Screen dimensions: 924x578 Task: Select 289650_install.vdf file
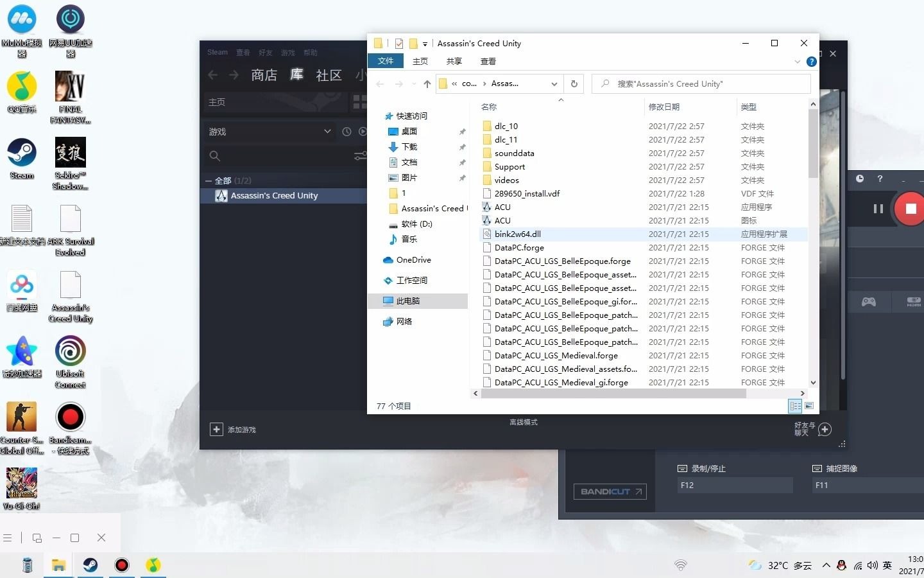[527, 194]
